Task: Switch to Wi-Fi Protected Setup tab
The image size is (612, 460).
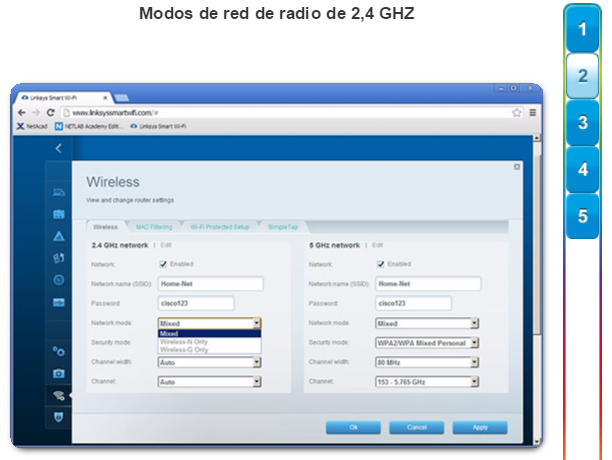Action: click(220, 227)
